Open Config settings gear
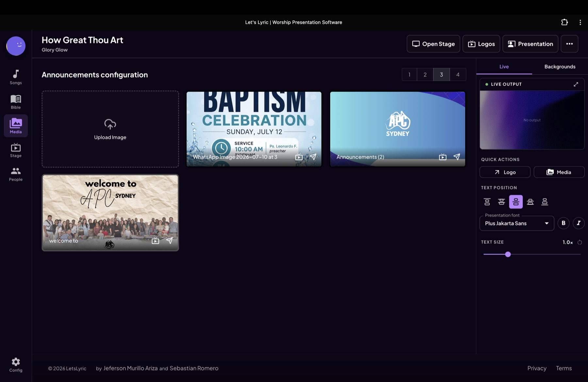Screen dimensions: 588x382 16,365
